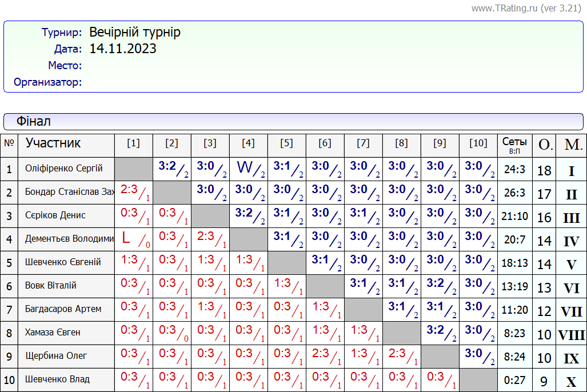Click the W/2 walkover result cell
This screenshot has width=587, height=392.
tap(248, 169)
